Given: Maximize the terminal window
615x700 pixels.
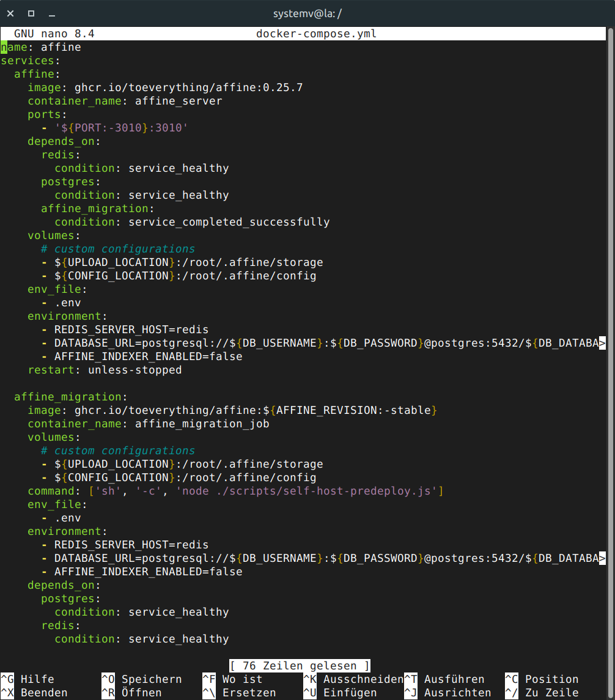Looking at the screenshot, I should point(31,13).
